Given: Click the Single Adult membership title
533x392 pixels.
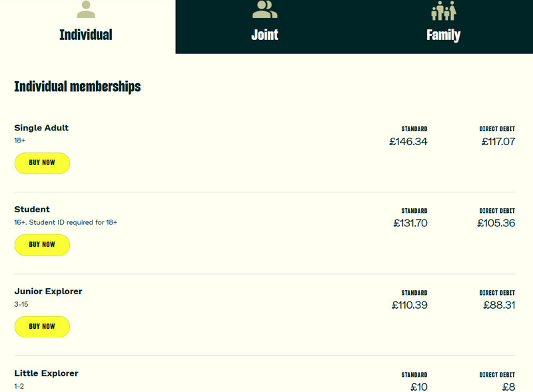Looking at the screenshot, I should (x=41, y=128).
